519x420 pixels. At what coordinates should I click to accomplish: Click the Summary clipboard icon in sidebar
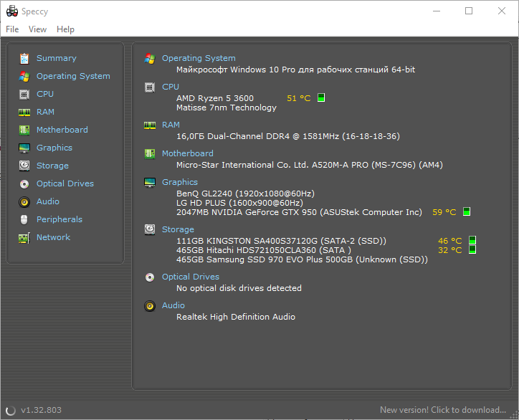24,58
